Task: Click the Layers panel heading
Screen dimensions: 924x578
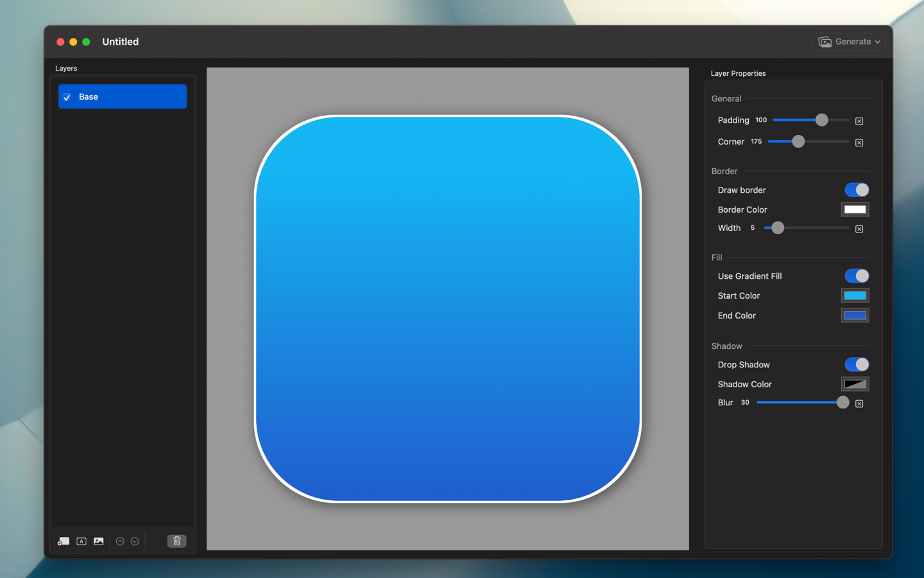Action: 66,68
